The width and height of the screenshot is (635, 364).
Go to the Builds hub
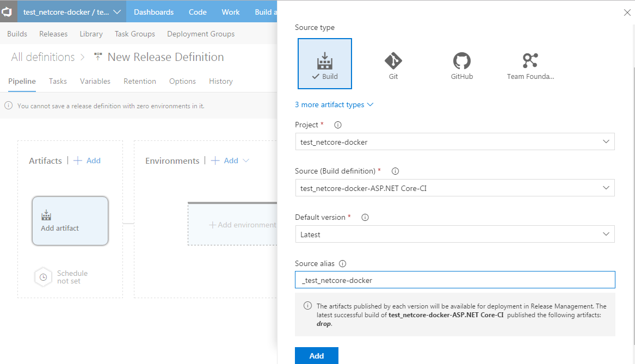tap(17, 34)
